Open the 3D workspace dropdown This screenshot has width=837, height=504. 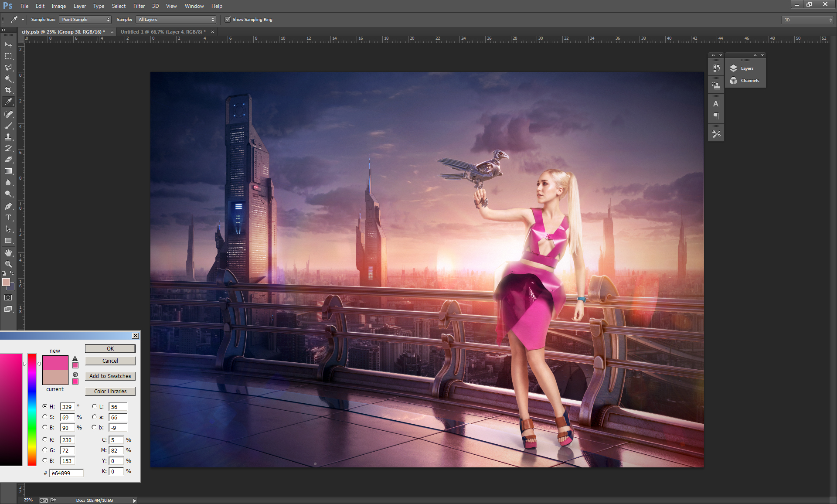pyautogui.click(x=807, y=20)
